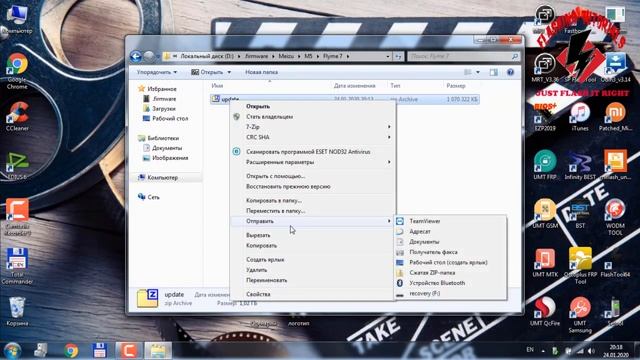640x360 pixels.
Task: Choose Создать ярлык menu entry
Action: [312, 260]
